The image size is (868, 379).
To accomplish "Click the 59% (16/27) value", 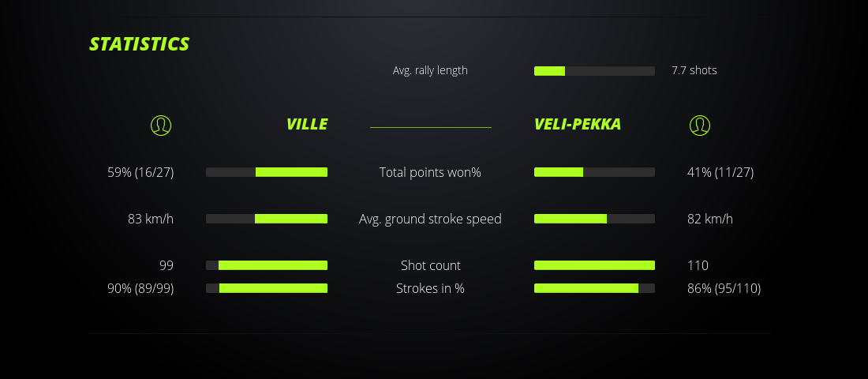I will click(x=140, y=172).
